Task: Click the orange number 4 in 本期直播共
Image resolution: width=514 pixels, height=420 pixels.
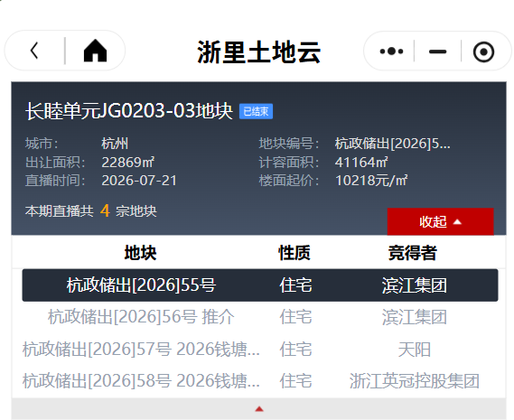Action: coord(105,210)
